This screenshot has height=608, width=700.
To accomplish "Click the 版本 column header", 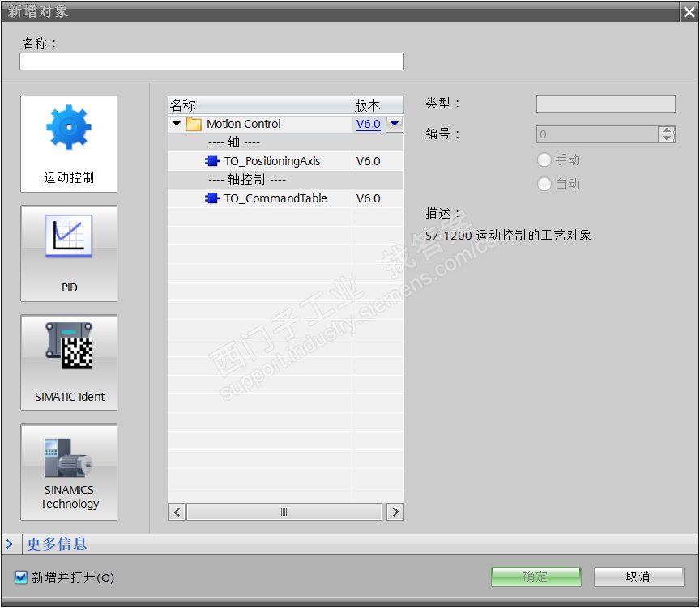I will pos(378,105).
